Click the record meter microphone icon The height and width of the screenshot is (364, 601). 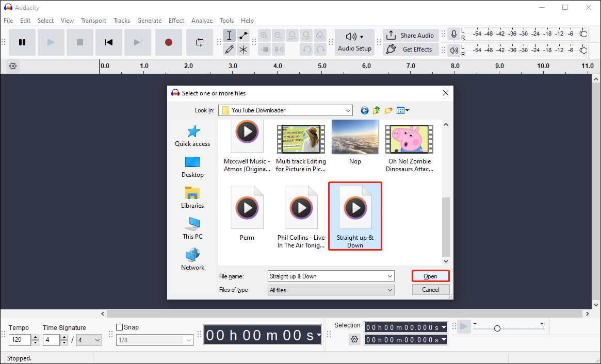click(454, 34)
